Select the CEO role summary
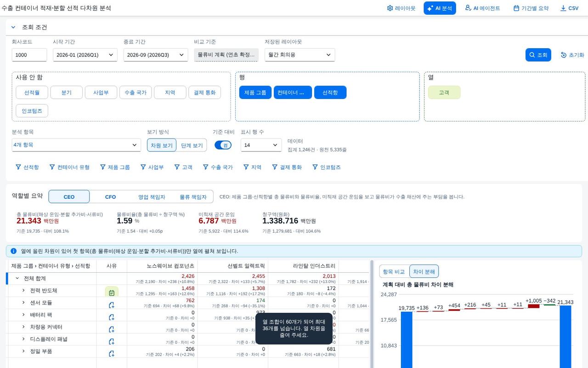This screenshot has height=368, width=588. click(69, 196)
